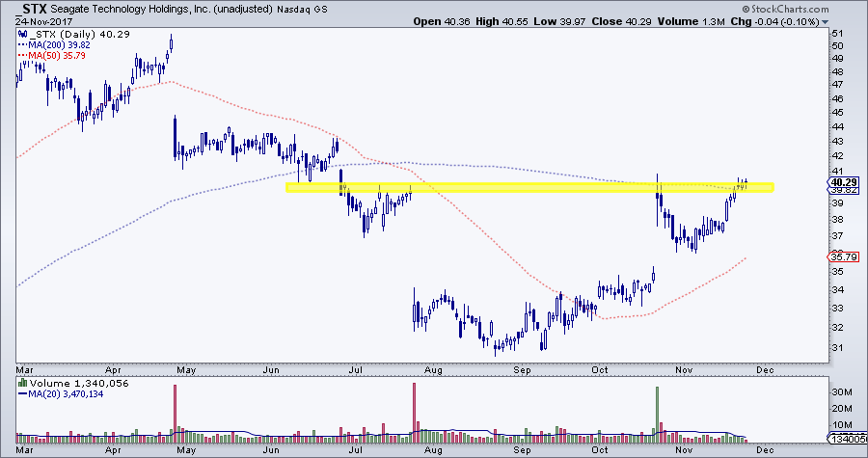Click the 1340056 volume value tag
Viewport: 868px width, 458px height.
point(848,439)
